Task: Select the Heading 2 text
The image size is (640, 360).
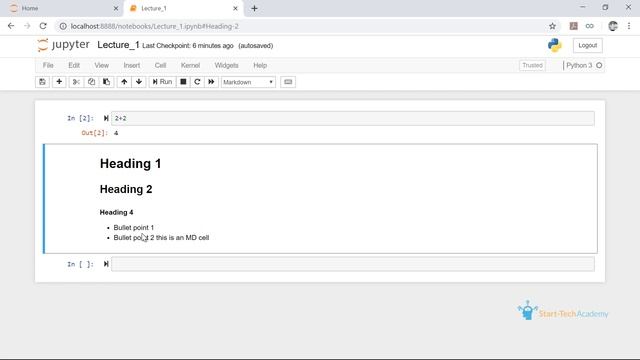Action: point(126,189)
